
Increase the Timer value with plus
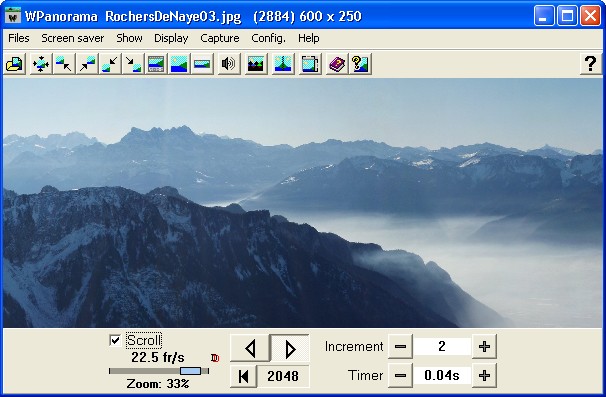click(484, 375)
